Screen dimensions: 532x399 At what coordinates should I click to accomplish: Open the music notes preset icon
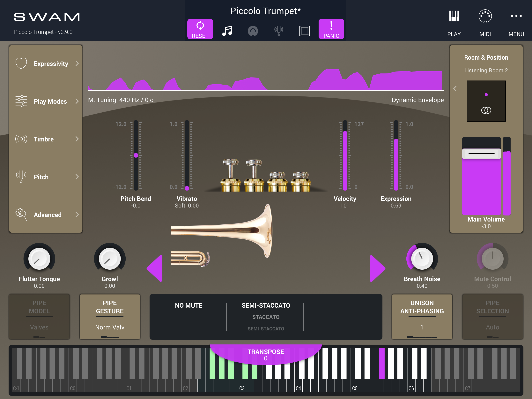227,31
